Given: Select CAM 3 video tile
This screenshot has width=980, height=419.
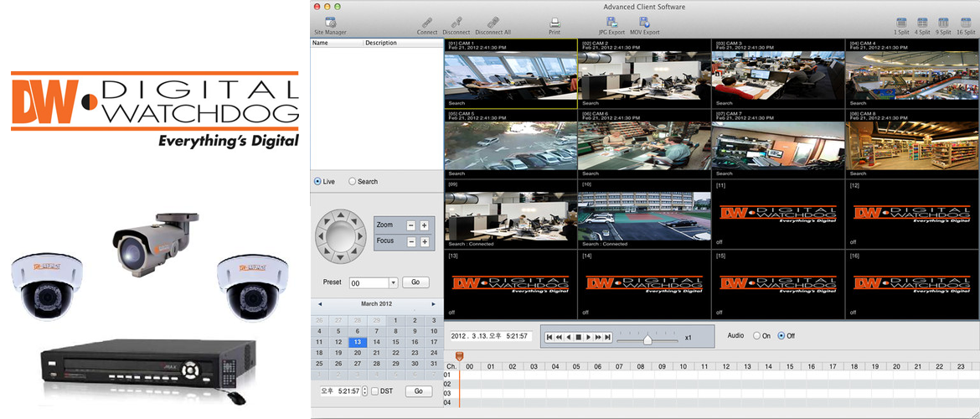Looking at the screenshot, I should [x=778, y=74].
